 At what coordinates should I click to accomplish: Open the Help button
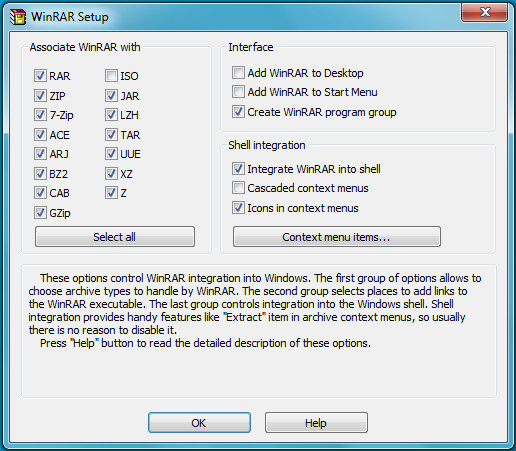316,423
